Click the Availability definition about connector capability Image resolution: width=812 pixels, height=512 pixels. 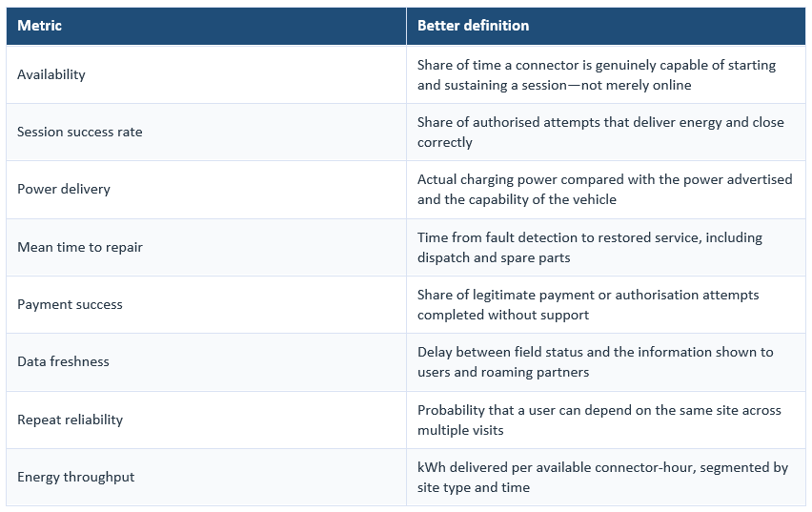click(597, 74)
